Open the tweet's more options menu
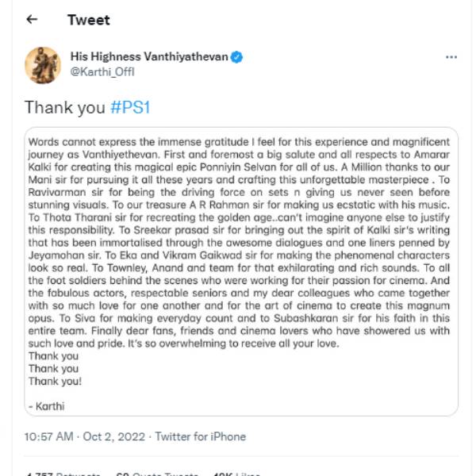The width and height of the screenshot is (476, 476). point(451,58)
